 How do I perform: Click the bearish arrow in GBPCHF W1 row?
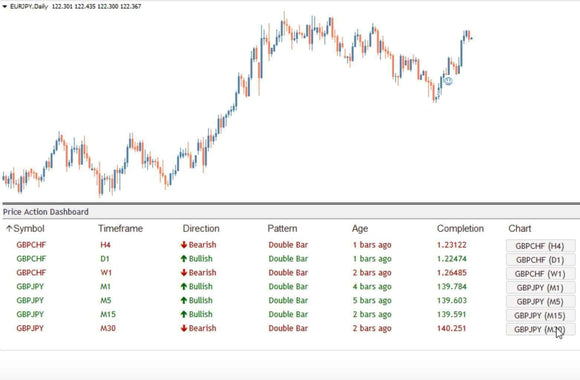(184, 273)
